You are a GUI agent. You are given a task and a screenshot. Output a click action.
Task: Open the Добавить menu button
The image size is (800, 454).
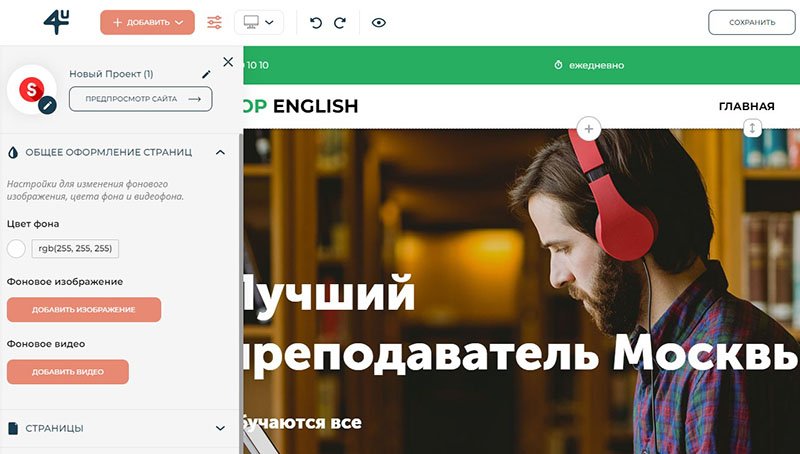click(147, 22)
